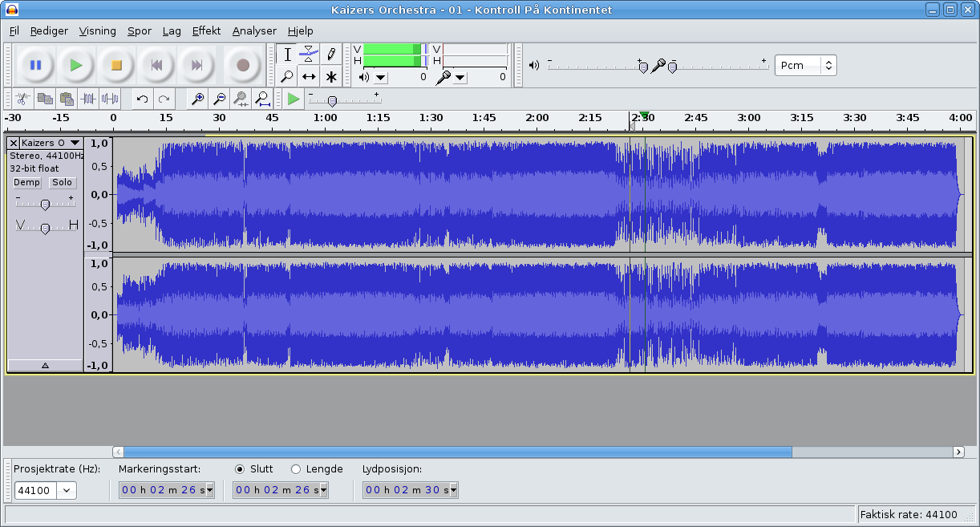Click the mixer toolbar speaker icon

pyautogui.click(x=534, y=66)
